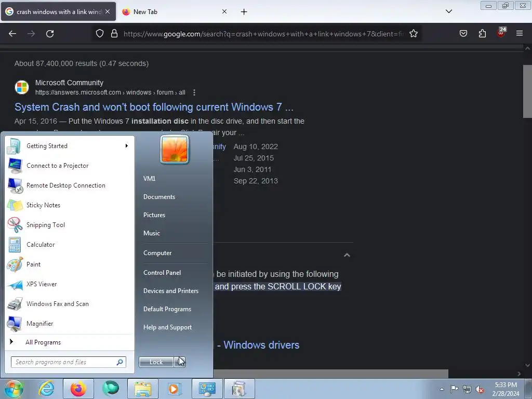Expand Getting Started submenu arrow
Viewport: 532px width, 399px height.
127,146
